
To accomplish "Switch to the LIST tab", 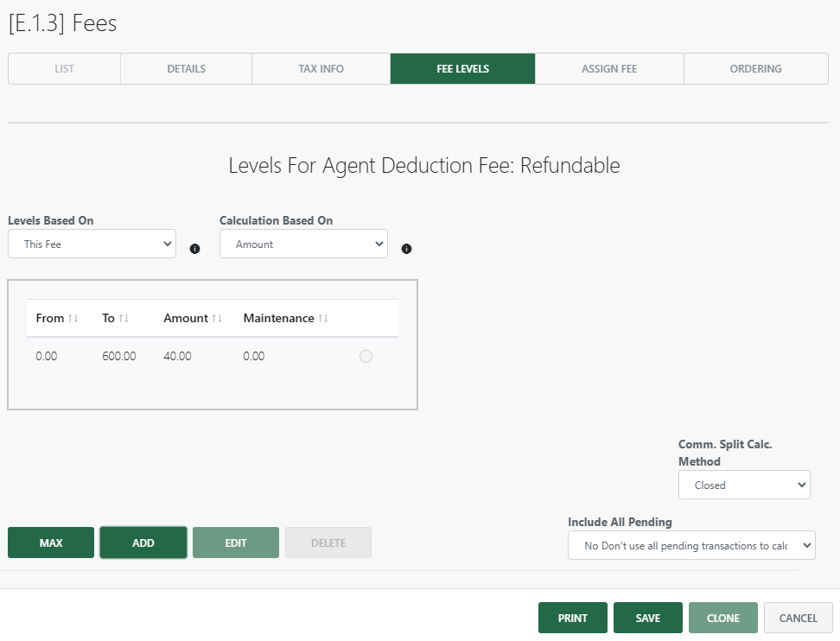I will coord(63,68).
